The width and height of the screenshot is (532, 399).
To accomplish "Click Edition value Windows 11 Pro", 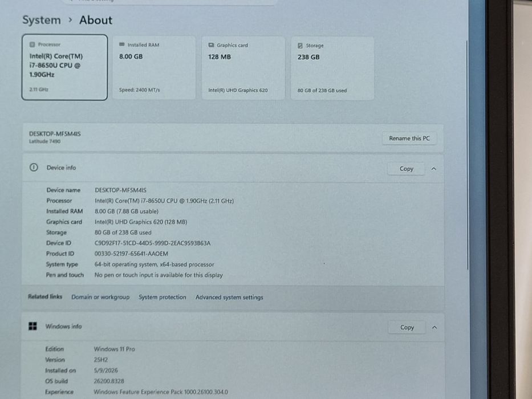I will [x=114, y=349].
